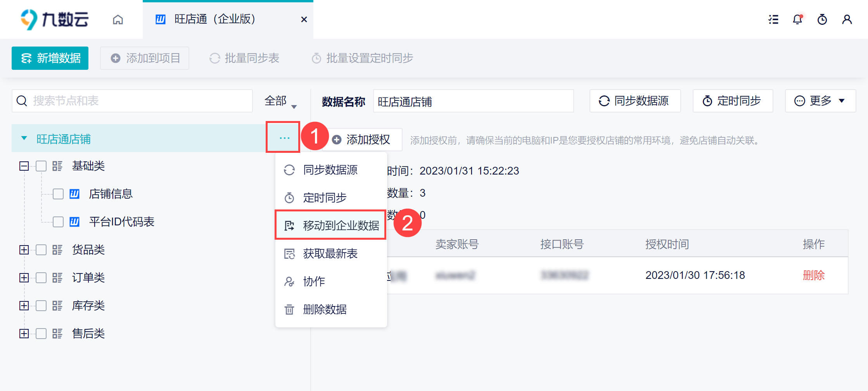
Task: Click the 平台ID代码表 table type icon
Action: [x=74, y=222]
